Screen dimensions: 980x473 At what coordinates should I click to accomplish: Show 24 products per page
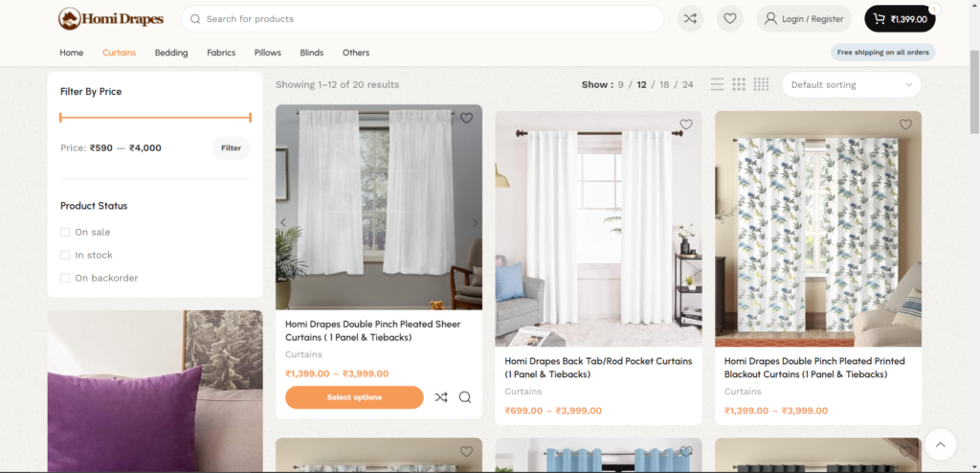[x=687, y=84]
